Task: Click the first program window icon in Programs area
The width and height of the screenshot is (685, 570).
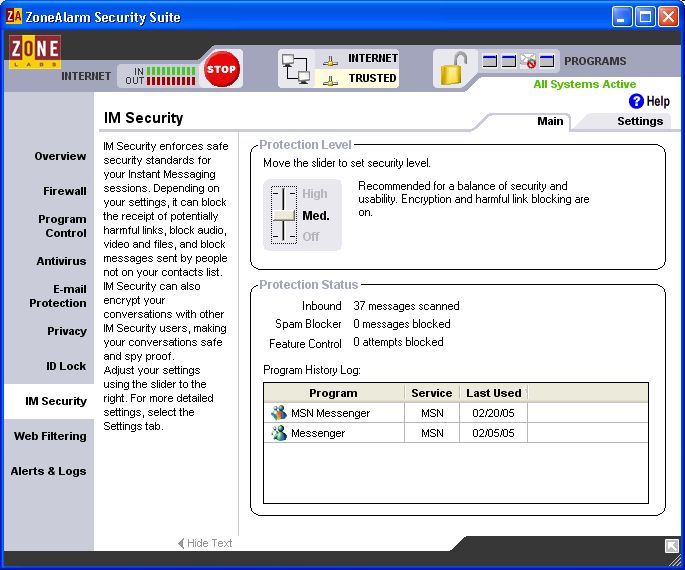Action: click(x=490, y=61)
